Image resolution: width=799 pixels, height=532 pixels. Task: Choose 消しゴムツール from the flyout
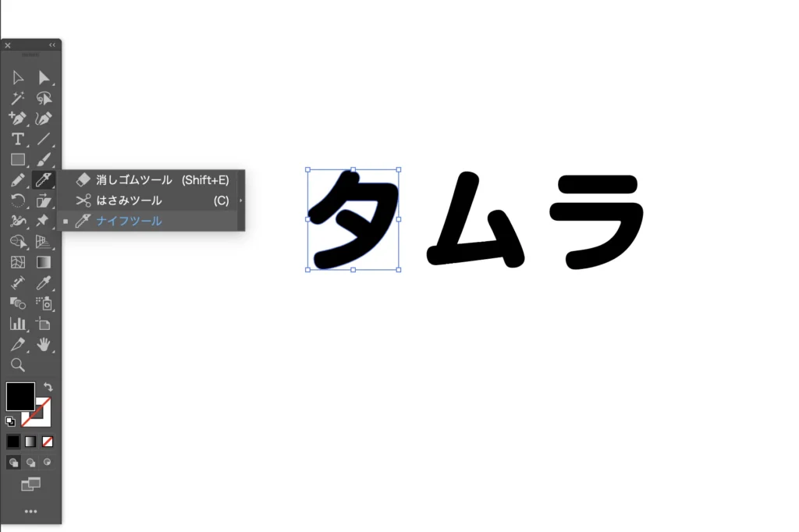134,180
